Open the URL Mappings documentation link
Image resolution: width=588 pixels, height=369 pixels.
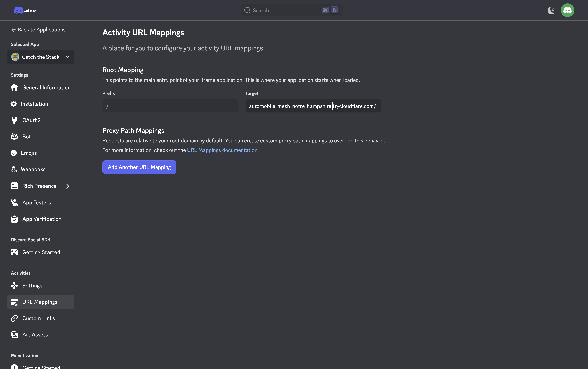click(222, 150)
